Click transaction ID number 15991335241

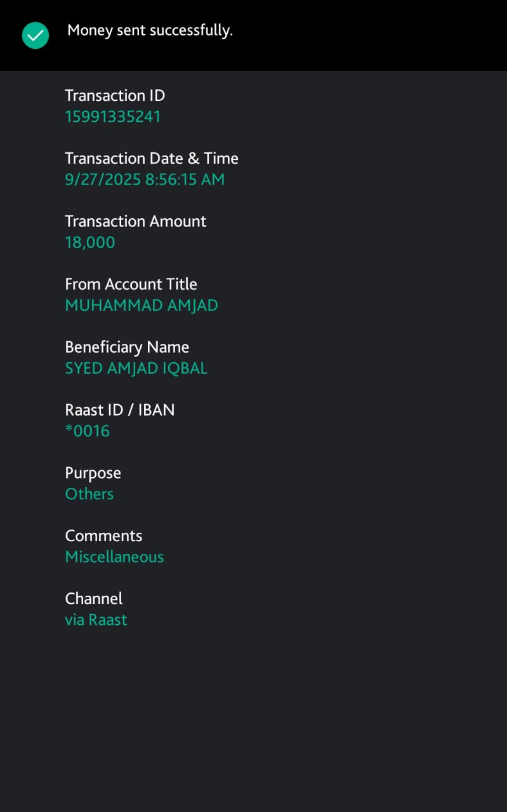pyautogui.click(x=113, y=117)
